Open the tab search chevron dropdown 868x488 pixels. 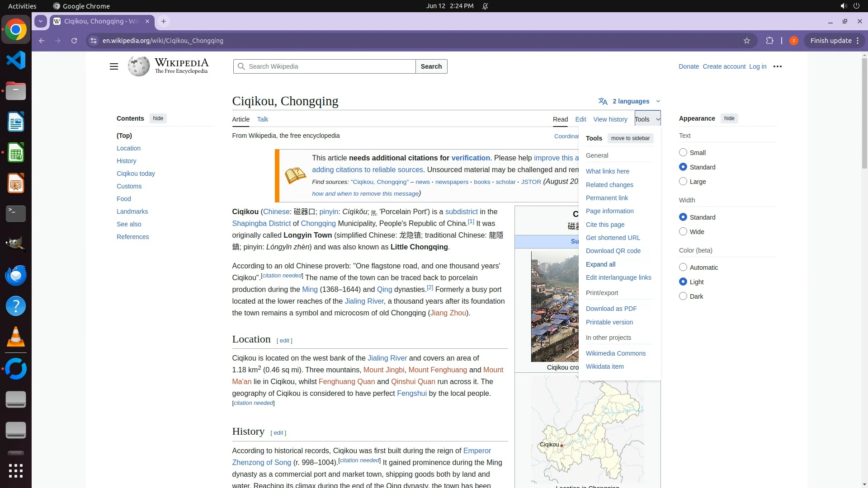click(41, 21)
